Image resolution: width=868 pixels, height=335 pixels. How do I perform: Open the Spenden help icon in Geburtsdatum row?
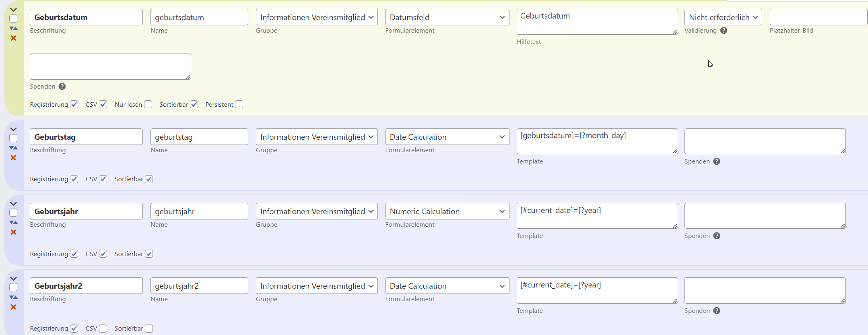(62, 87)
